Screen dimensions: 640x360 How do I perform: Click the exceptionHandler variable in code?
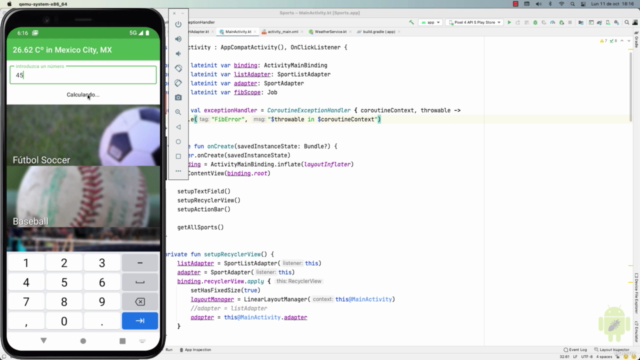[231, 110]
